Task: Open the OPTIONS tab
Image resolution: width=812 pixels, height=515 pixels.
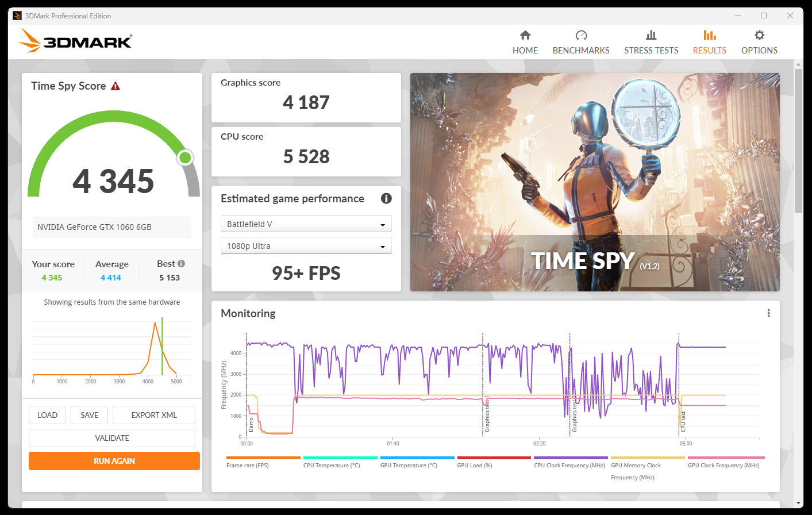Action: [759, 43]
